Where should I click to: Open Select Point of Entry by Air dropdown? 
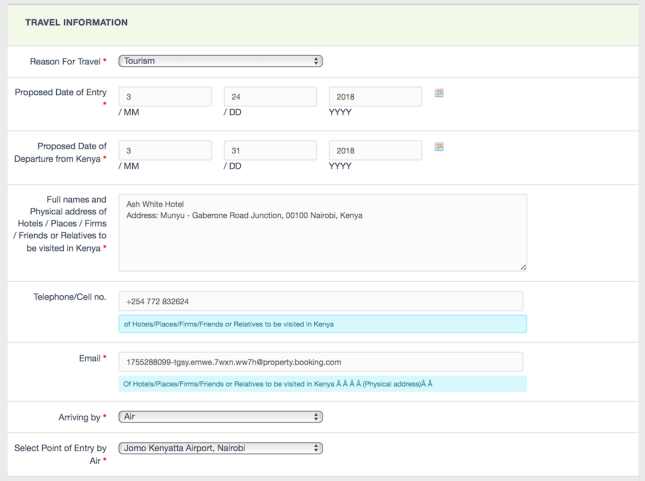tap(220, 448)
